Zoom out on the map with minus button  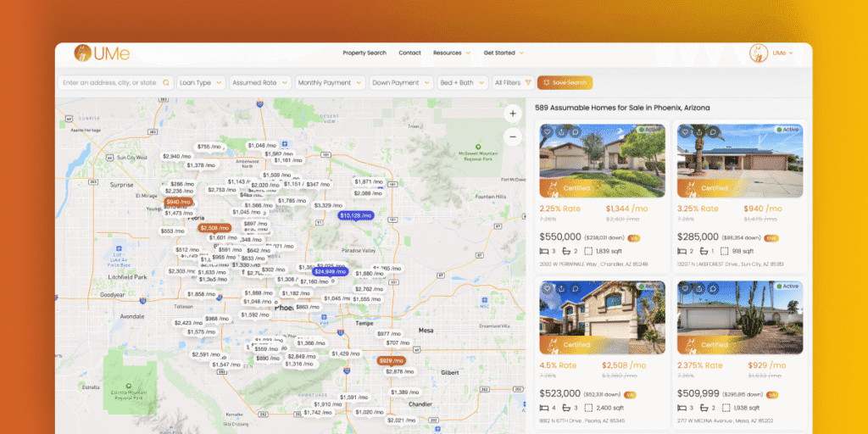[x=512, y=136]
